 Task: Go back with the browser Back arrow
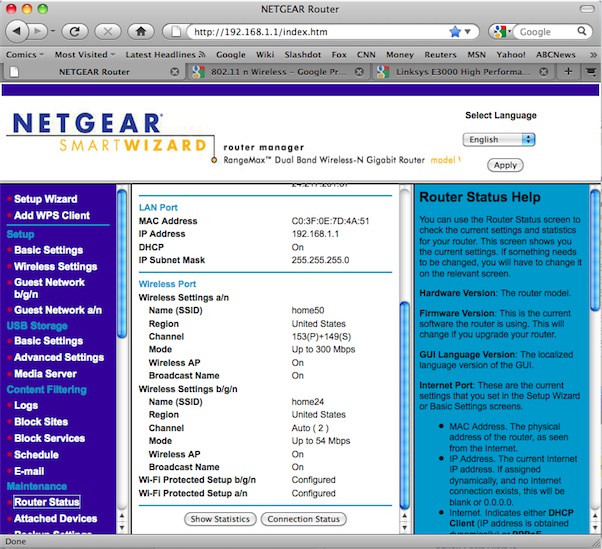tap(17, 31)
